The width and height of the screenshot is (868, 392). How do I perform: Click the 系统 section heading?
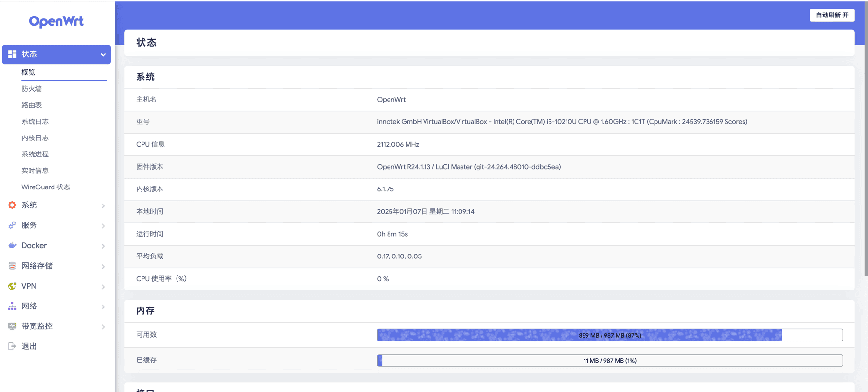[145, 77]
